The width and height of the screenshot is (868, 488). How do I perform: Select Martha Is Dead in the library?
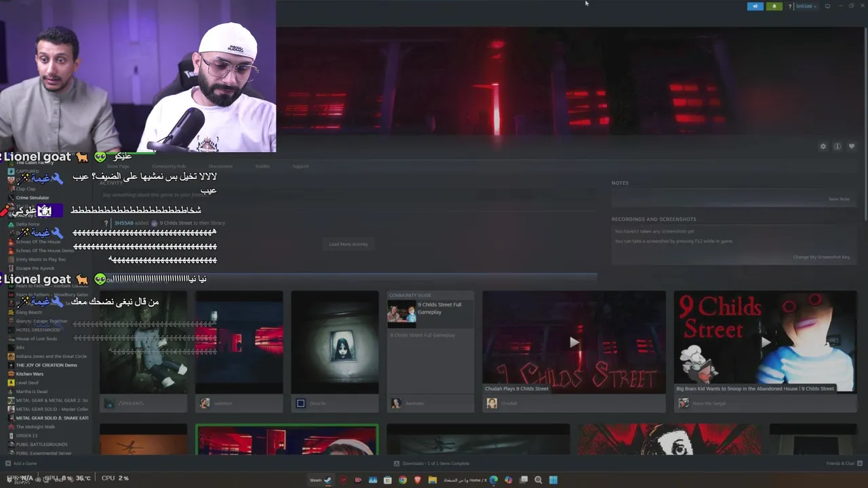(x=32, y=392)
